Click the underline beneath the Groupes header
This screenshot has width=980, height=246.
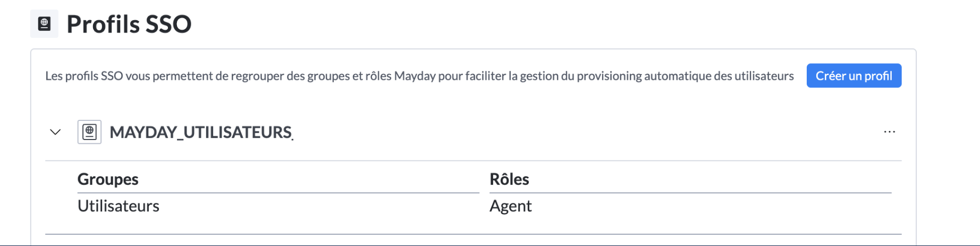[x=278, y=193]
